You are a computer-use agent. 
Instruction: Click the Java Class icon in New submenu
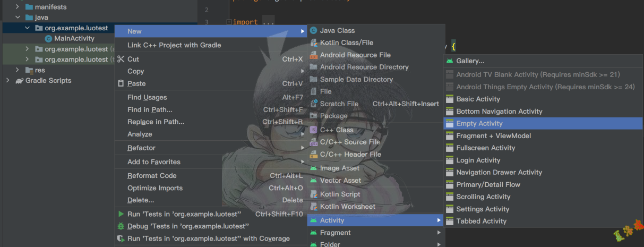313,31
